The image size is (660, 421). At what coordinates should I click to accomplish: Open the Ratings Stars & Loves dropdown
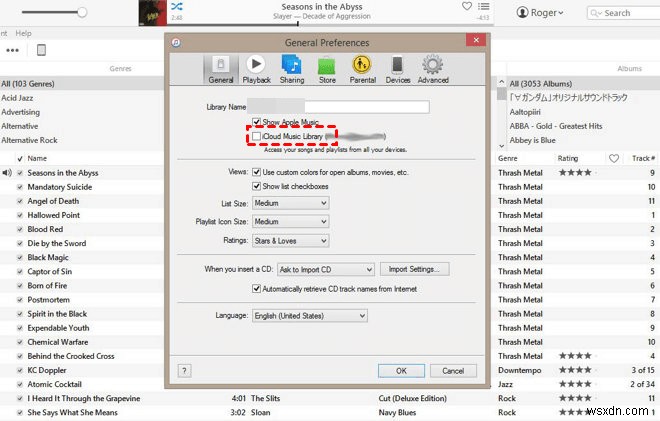click(290, 241)
